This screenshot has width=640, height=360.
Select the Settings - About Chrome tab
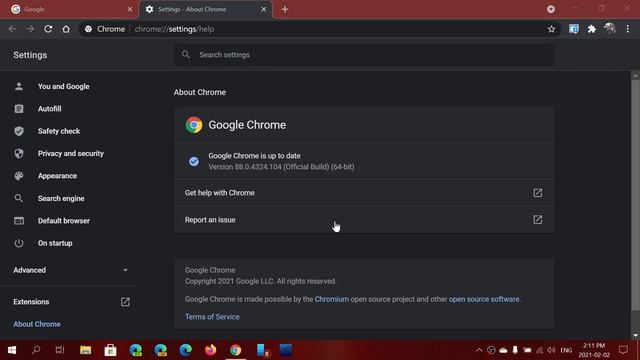tap(206, 9)
